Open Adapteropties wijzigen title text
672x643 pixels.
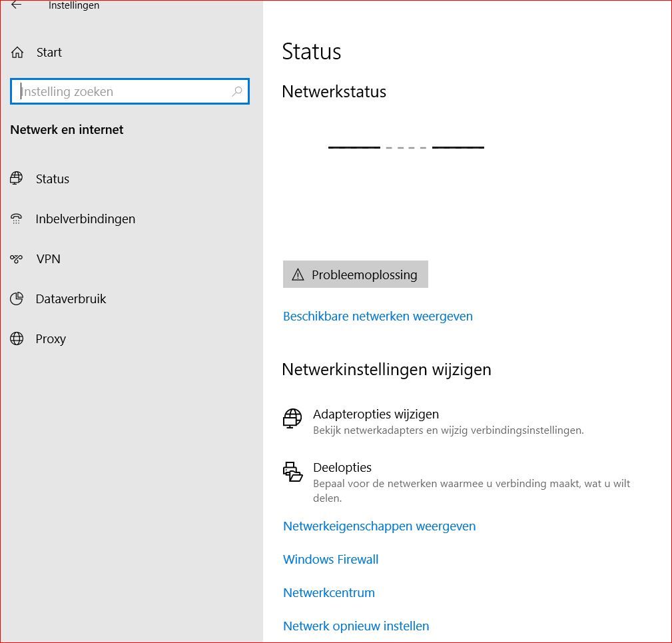(x=376, y=414)
